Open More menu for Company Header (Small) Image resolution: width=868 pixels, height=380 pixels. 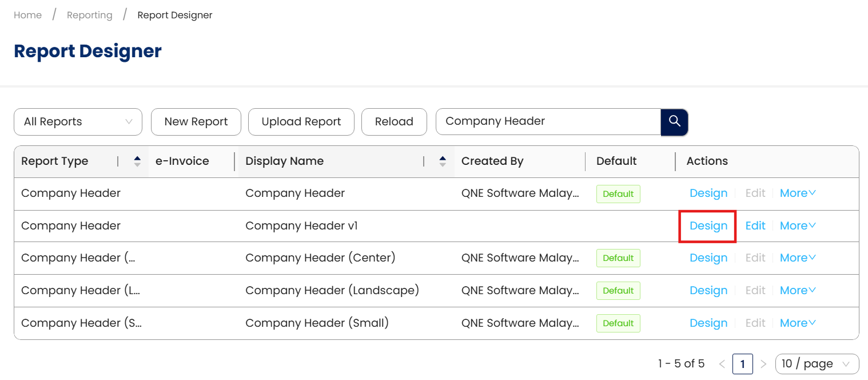click(798, 323)
